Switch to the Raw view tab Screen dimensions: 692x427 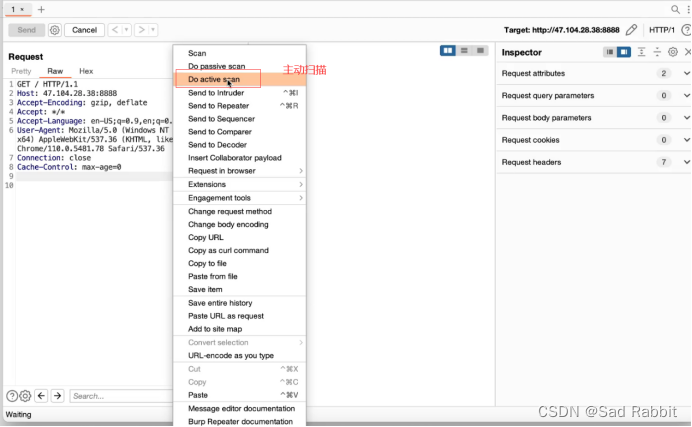(x=55, y=71)
